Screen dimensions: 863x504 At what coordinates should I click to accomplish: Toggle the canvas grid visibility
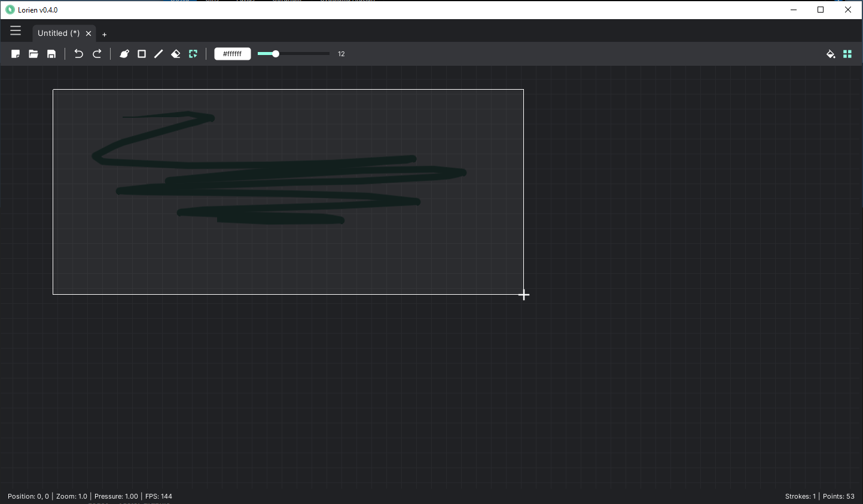(x=847, y=53)
